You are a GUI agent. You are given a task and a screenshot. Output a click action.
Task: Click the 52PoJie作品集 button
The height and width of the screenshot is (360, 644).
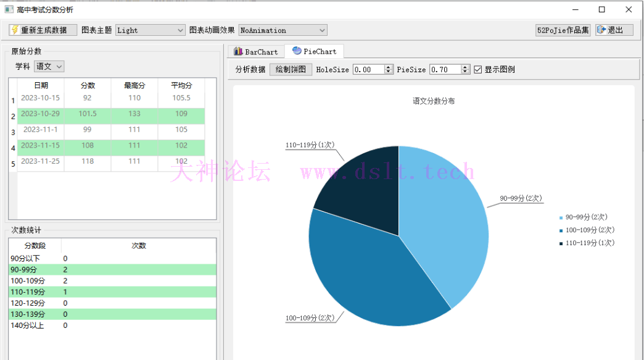(563, 30)
